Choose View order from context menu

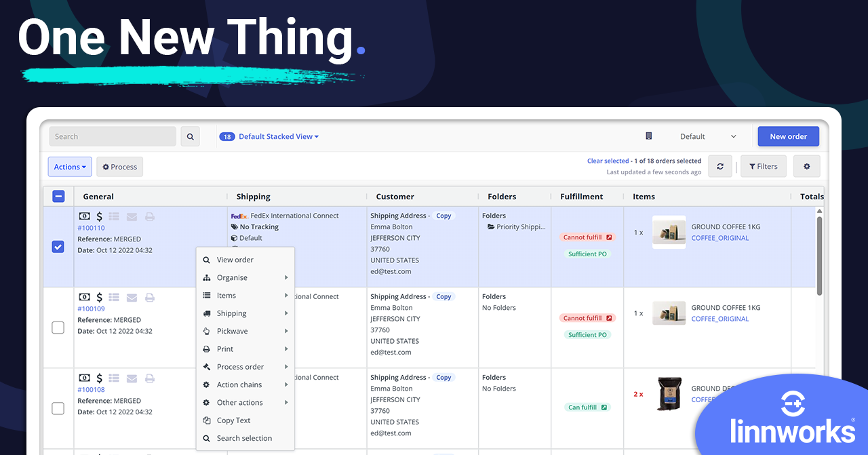(235, 260)
